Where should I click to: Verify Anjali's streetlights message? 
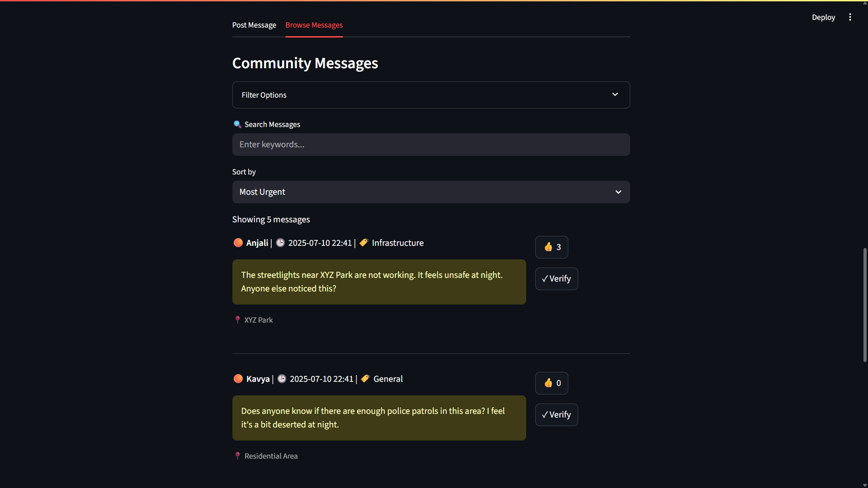pyautogui.click(x=557, y=279)
